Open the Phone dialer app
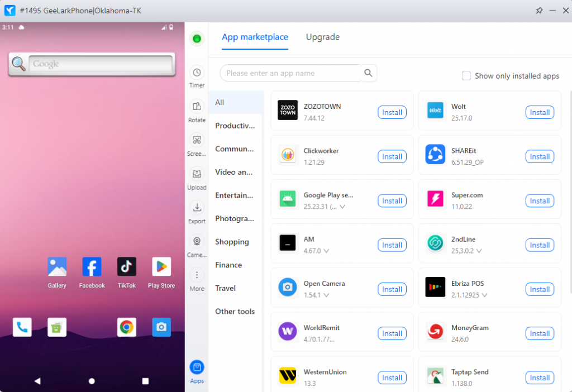Viewport: 572px width, 392px height. (22, 327)
